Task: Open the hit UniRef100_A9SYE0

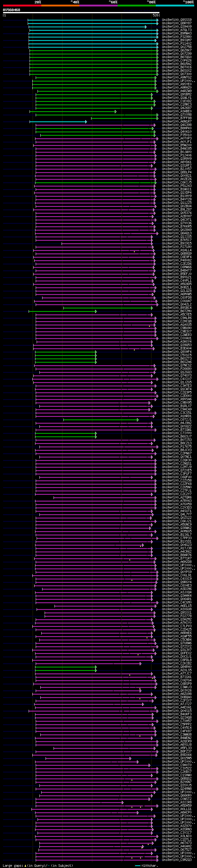Action: pos(177,84)
